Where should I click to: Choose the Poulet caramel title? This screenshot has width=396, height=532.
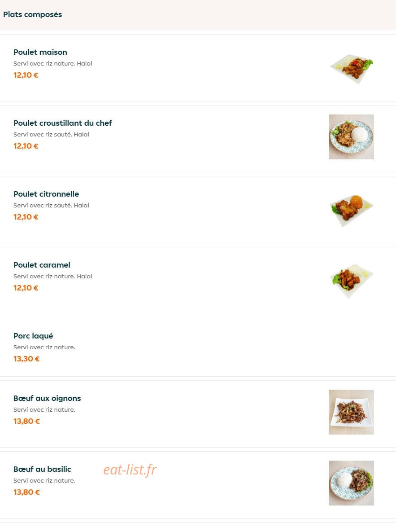[x=42, y=265]
